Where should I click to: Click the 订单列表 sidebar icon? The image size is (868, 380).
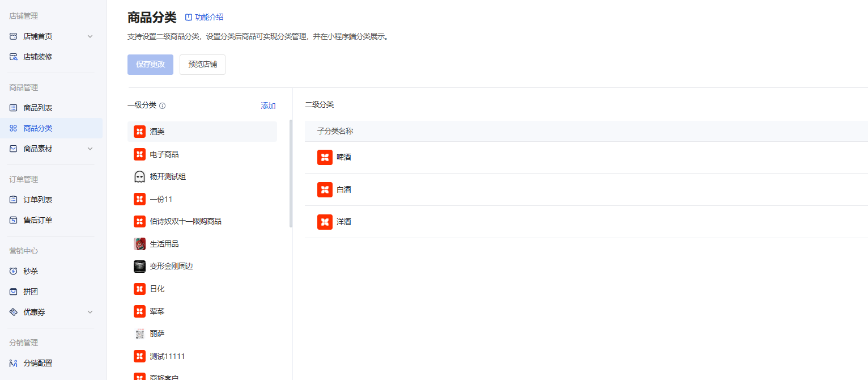(14, 200)
